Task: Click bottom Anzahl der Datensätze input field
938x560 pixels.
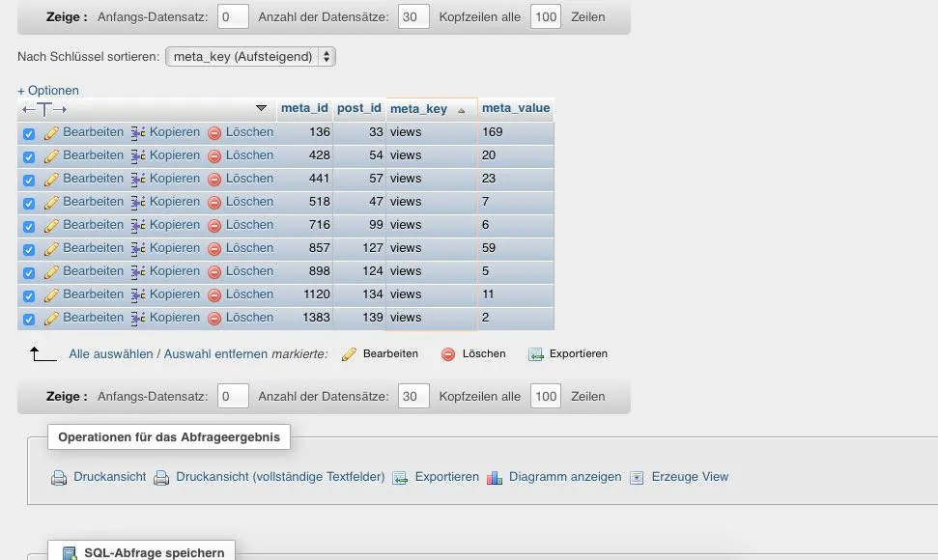Action: point(414,396)
